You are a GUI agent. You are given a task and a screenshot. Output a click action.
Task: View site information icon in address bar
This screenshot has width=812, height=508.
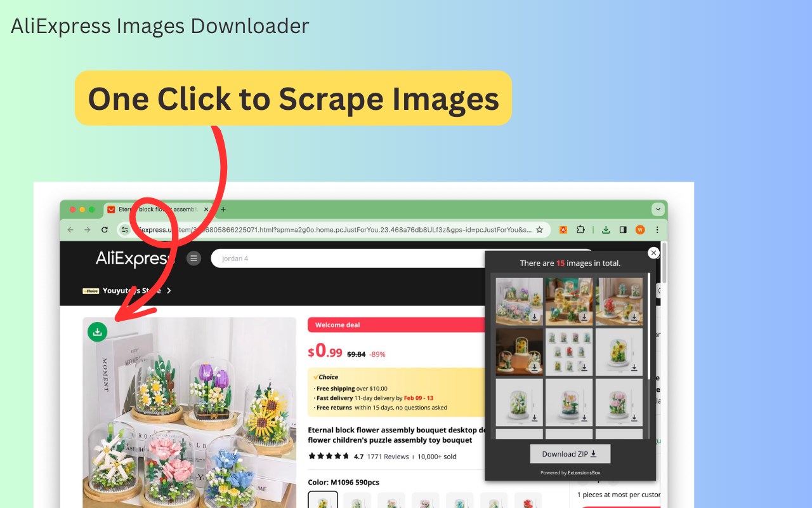(125, 229)
